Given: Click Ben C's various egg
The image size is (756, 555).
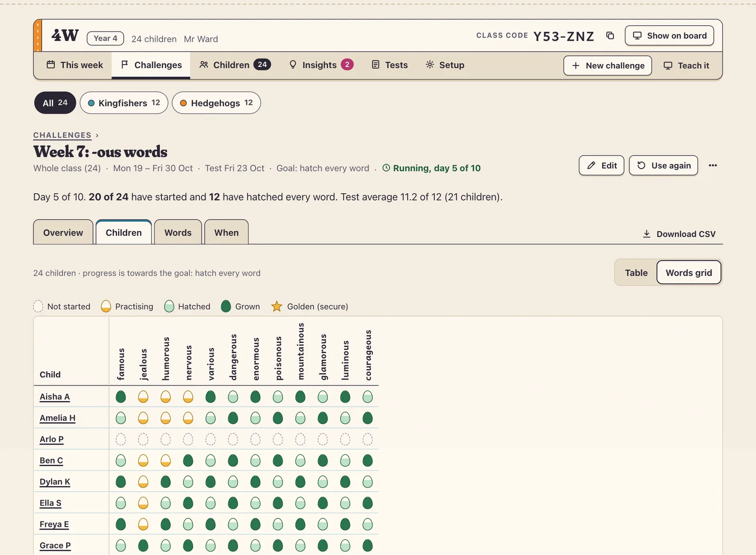Looking at the screenshot, I should (x=211, y=461).
